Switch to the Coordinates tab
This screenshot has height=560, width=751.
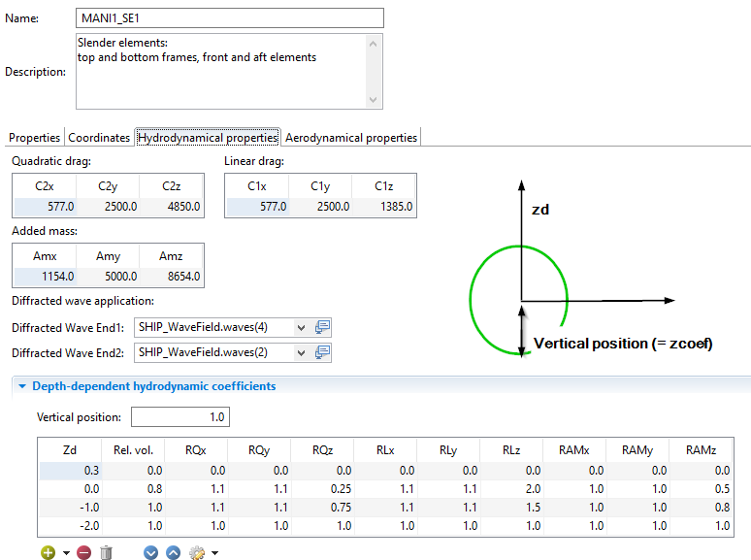point(99,138)
